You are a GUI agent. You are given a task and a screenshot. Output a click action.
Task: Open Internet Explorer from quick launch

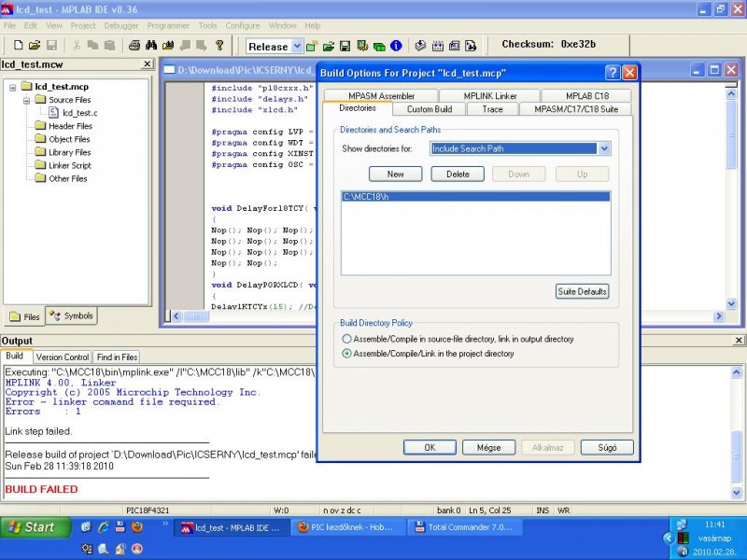point(104,526)
